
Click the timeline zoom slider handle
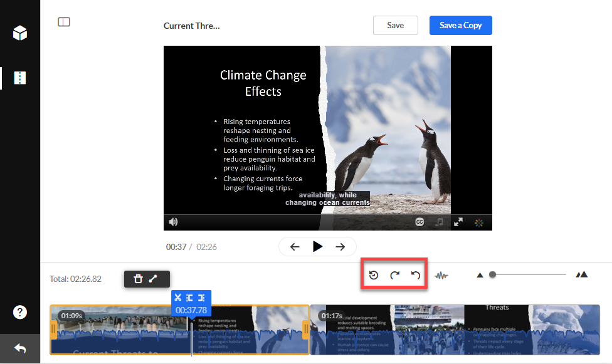(x=493, y=274)
